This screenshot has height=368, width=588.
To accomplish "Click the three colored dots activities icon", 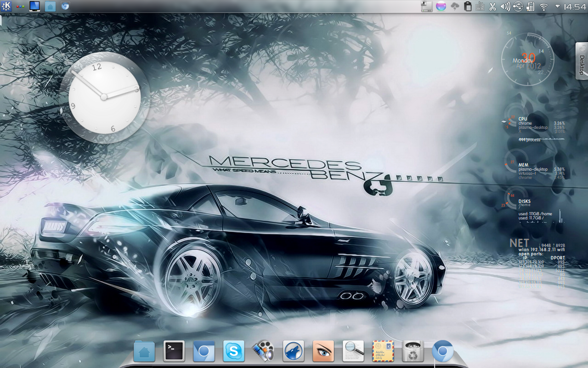I will [20, 6].
